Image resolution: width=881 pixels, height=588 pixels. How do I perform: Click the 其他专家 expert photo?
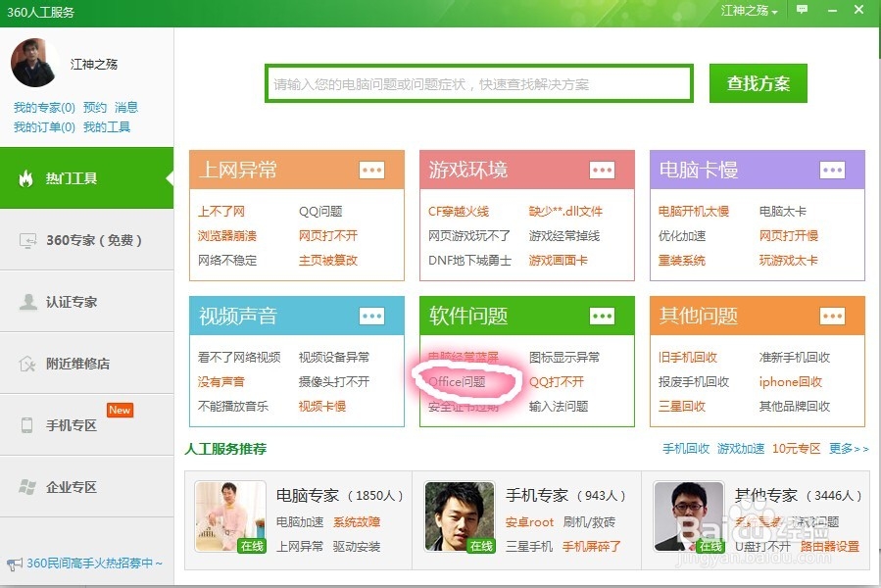(689, 516)
